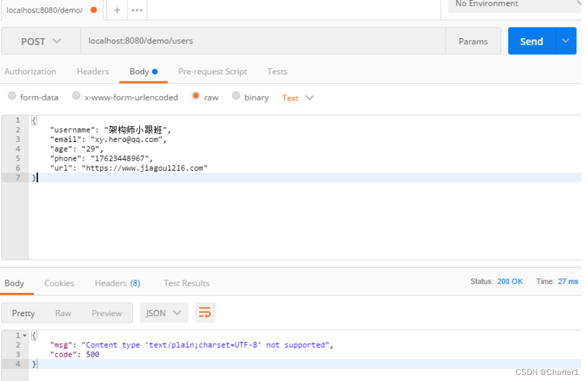Switch body type to x-www-form-urlencoded

click(x=76, y=96)
